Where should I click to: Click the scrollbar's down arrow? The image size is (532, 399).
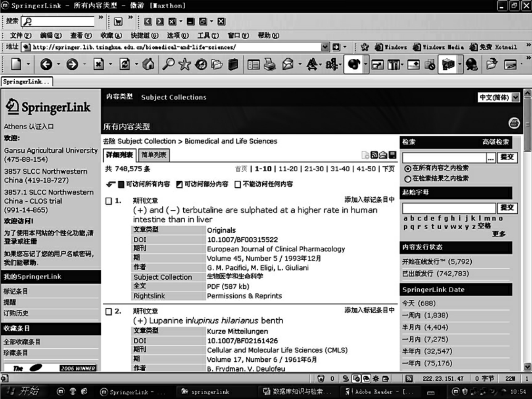[x=528, y=367]
